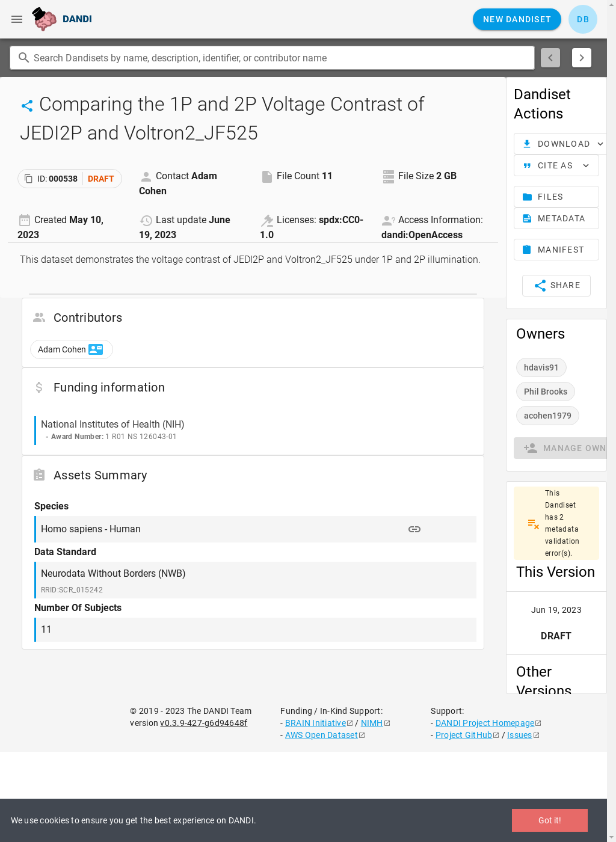Select the Adam Cohen contributor chip
616x842 pixels.
click(x=72, y=349)
